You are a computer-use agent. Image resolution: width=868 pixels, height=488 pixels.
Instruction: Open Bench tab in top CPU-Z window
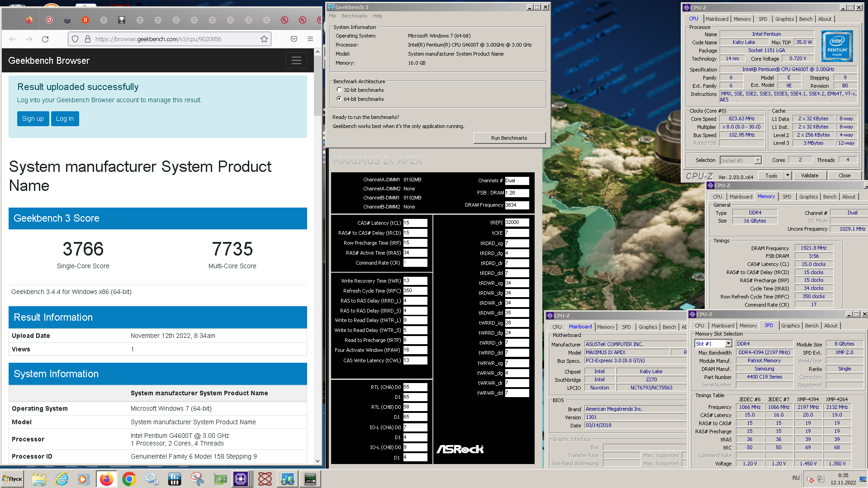[x=806, y=19]
